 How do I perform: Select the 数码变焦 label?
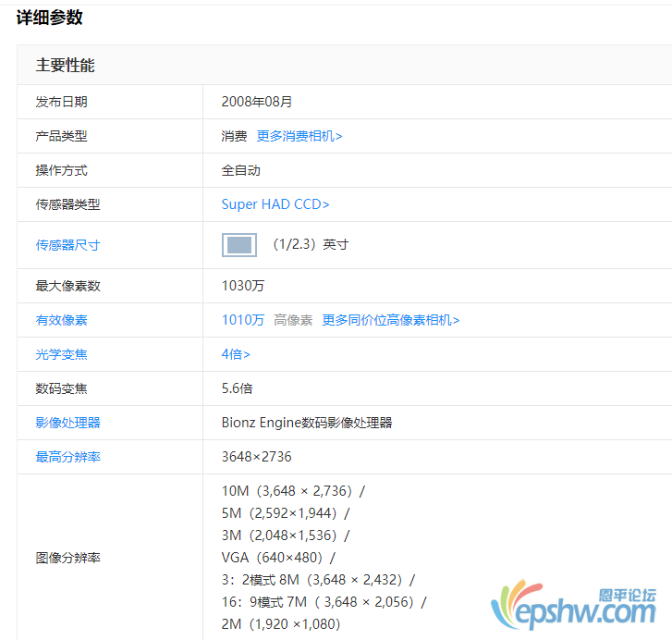[x=61, y=388]
